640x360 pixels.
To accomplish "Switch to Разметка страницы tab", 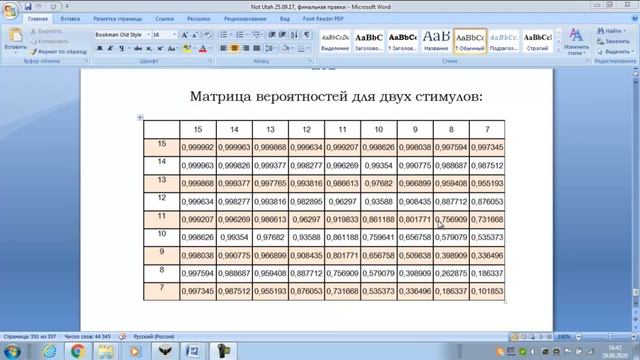I will 118,19.
